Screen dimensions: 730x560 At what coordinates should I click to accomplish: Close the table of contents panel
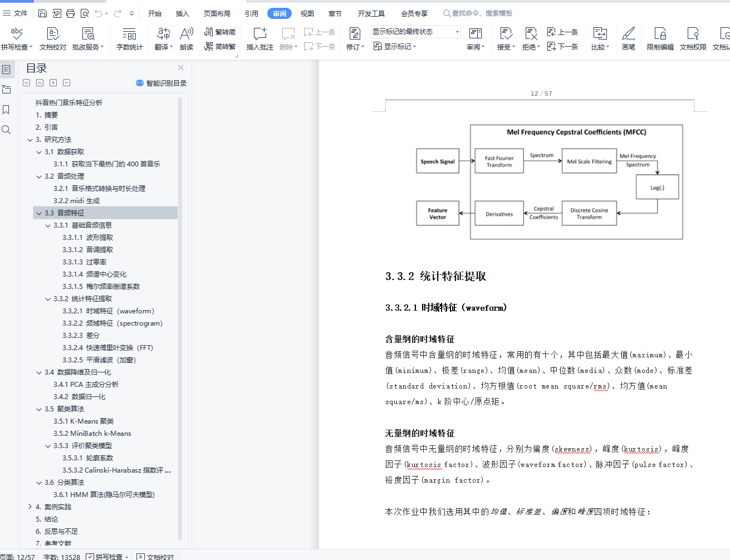point(180,67)
